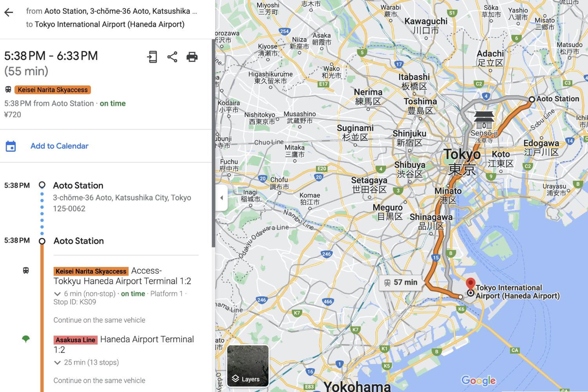588x392 pixels.
Task: Click the train icon beside Keisei Narita Skyaccess
Action: point(8,90)
